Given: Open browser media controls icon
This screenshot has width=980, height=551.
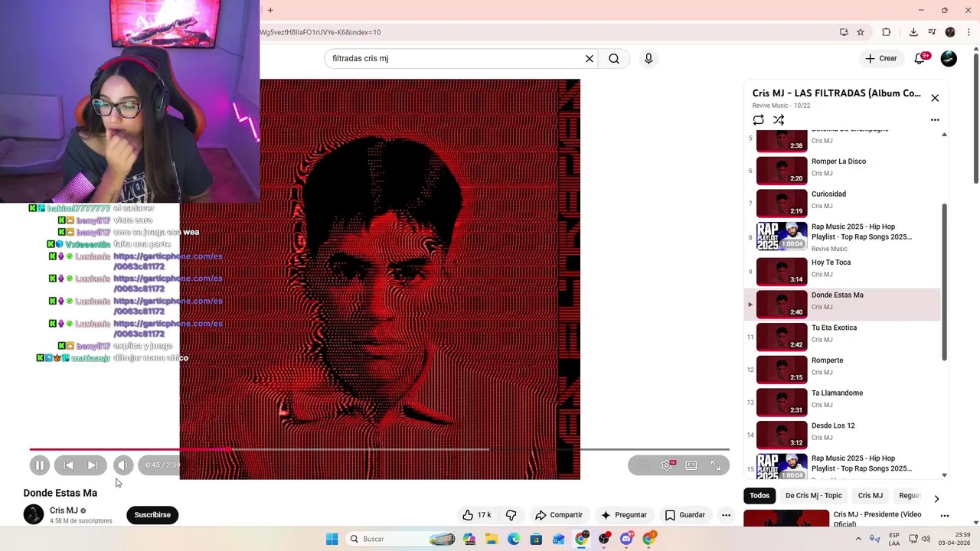Looking at the screenshot, I should click(932, 32).
